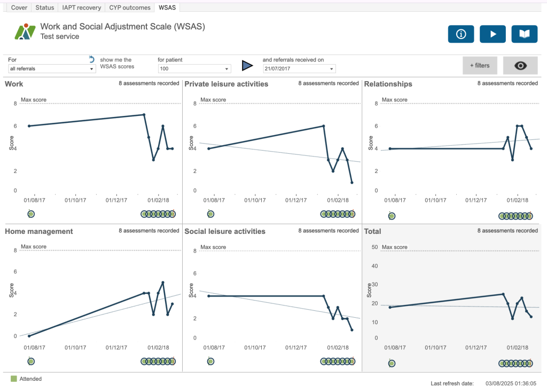547x392 pixels.
Task: Click the app logo next to title
Action: point(25,32)
